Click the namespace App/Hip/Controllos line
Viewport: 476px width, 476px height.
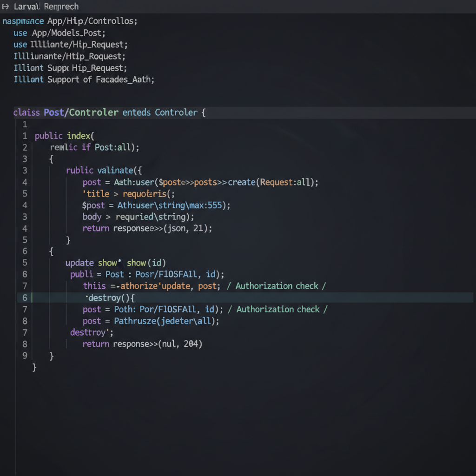70,21
